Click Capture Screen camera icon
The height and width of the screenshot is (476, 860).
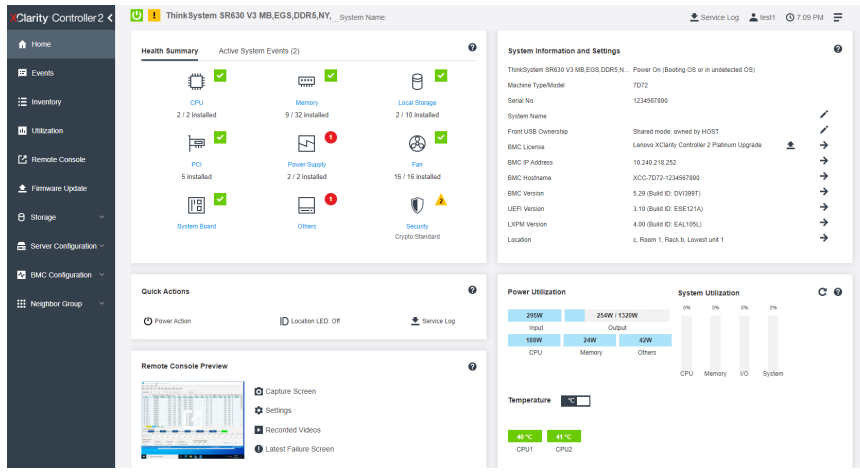[259, 391]
